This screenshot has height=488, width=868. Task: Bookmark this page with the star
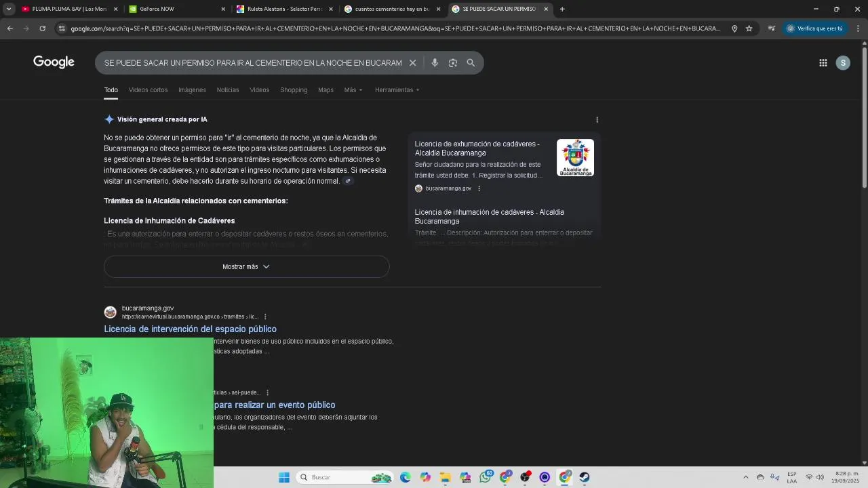click(x=749, y=28)
